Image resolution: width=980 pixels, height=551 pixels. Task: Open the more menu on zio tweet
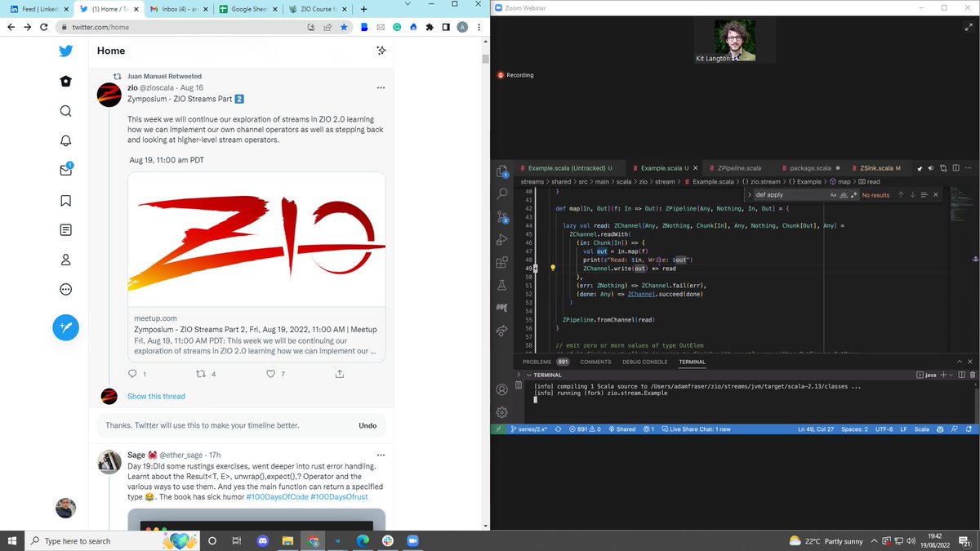pyautogui.click(x=381, y=87)
